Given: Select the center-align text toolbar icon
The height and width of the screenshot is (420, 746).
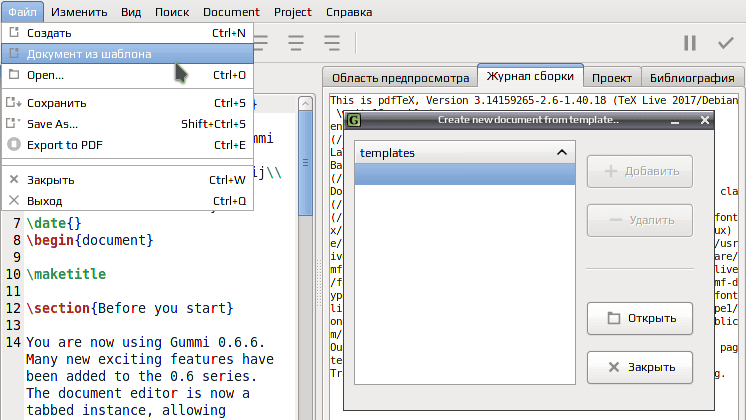Looking at the screenshot, I should [296, 43].
